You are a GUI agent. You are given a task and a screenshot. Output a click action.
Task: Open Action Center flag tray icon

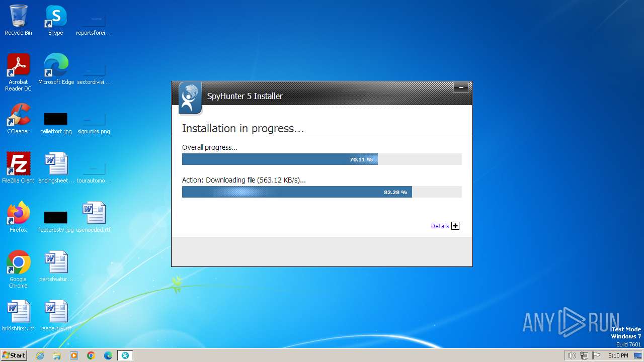pyautogui.click(x=596, y=355)
